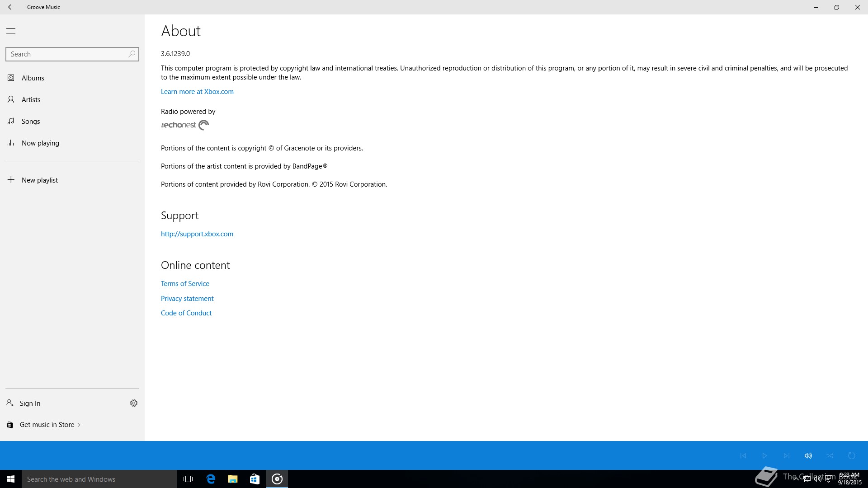
Task: Restore down the Groove Music window
Action: tap(837, 7)
